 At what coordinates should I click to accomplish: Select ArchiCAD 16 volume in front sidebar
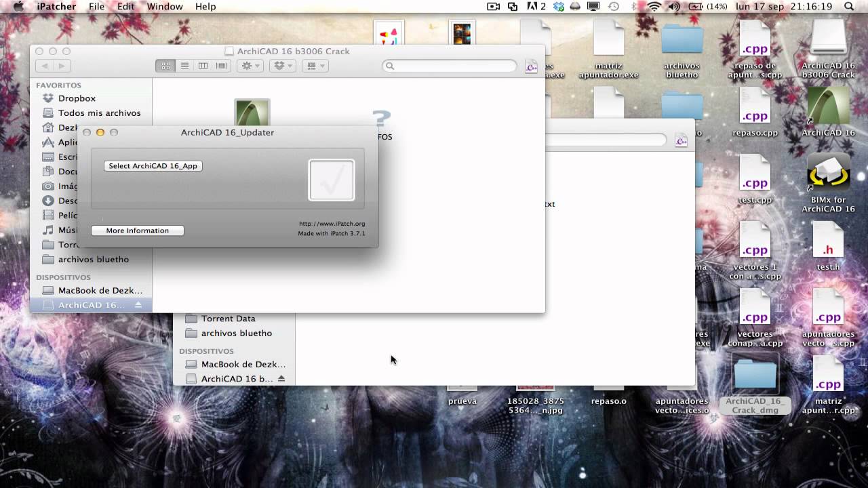(91, 305)
